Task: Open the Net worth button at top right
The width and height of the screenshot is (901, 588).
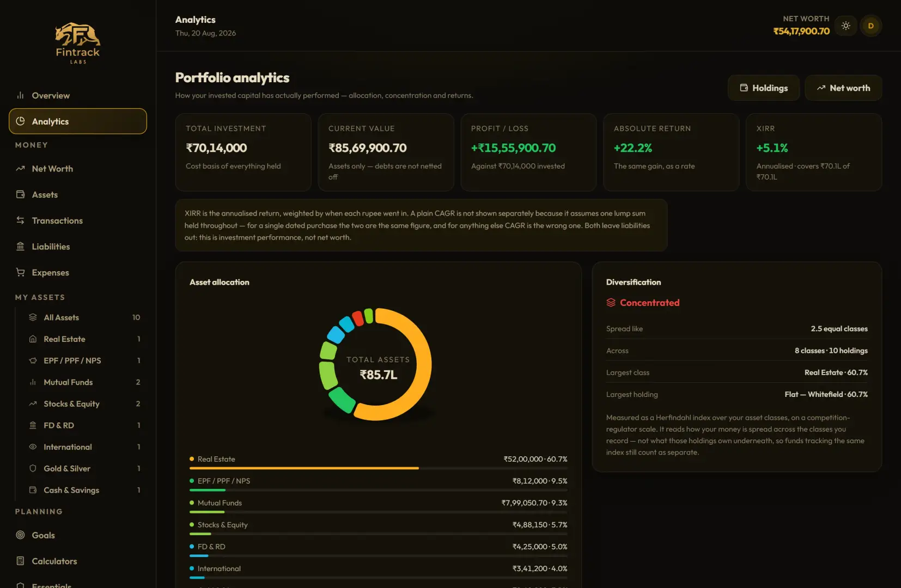Action: [843, 88]
